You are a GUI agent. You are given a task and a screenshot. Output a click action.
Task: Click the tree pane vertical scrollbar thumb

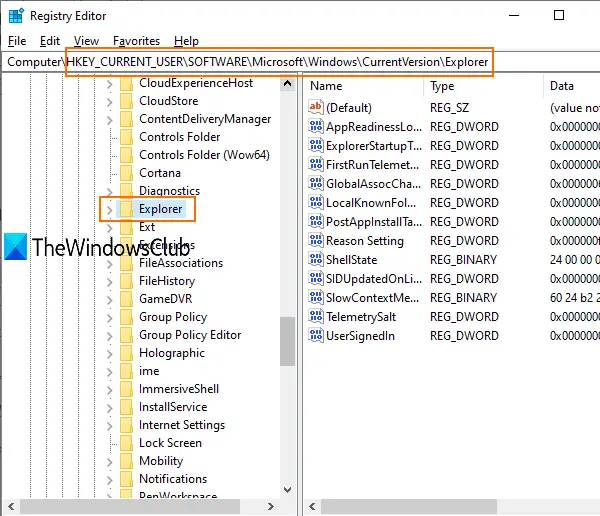click(x=287, y=341)
